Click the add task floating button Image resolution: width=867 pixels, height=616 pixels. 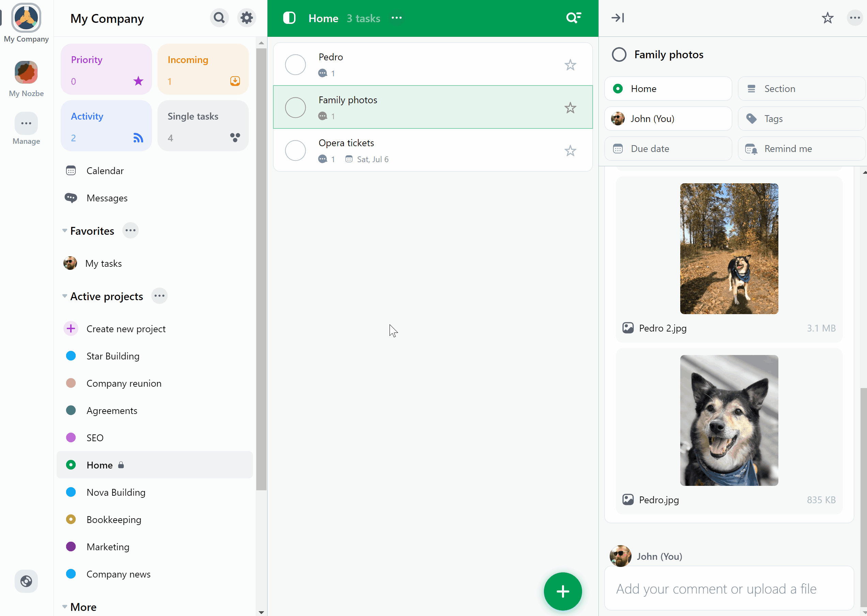click(x=563, y=591)
